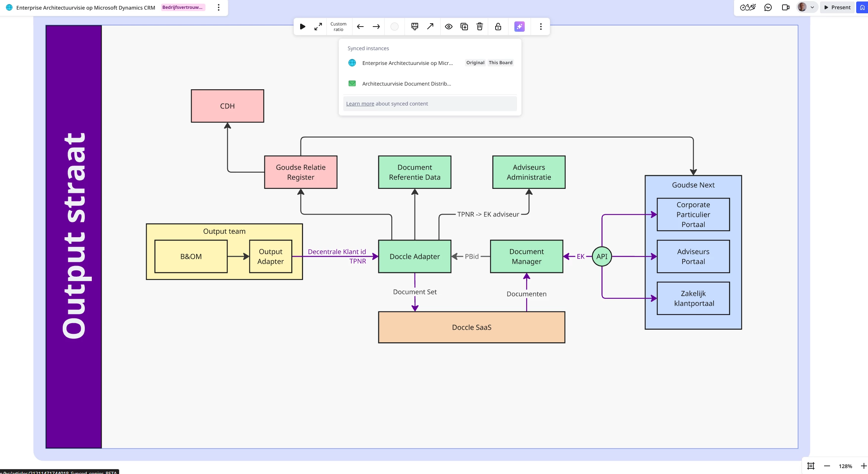The height and width of the screenshot is (474, 868).
Task: Select Architectuurvisie Document Distrib... instance
Action: tap(406, 84)
